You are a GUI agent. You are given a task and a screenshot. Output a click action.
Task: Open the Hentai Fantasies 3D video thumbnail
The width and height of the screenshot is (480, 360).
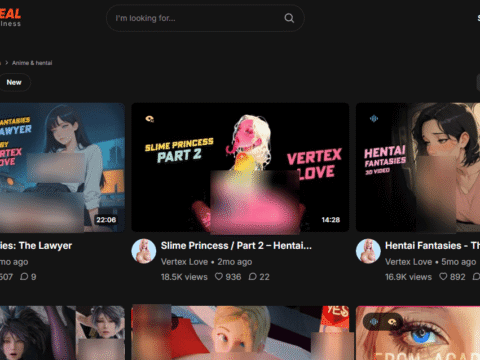(418, 167)
